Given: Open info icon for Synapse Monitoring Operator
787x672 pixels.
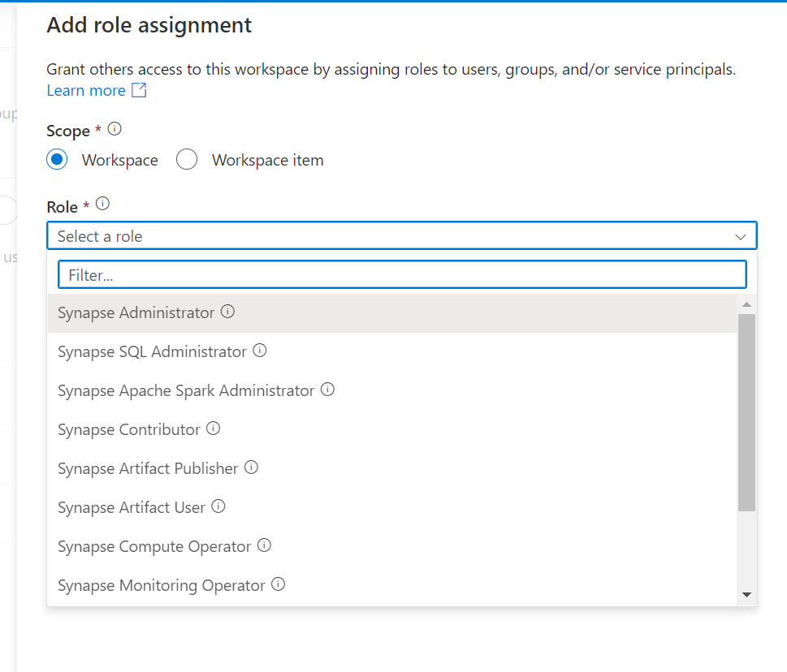Looking at the screenshot, I should 278,584.
